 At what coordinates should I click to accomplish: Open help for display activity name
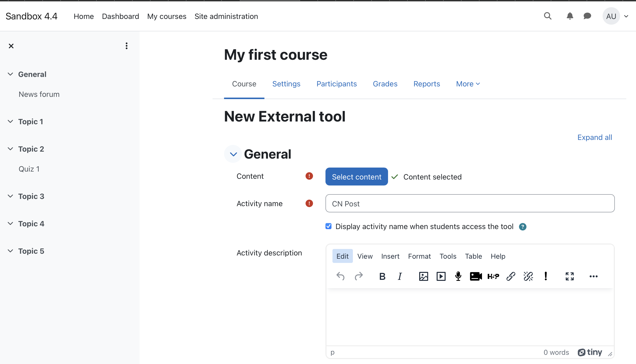(x=522, y=227)
